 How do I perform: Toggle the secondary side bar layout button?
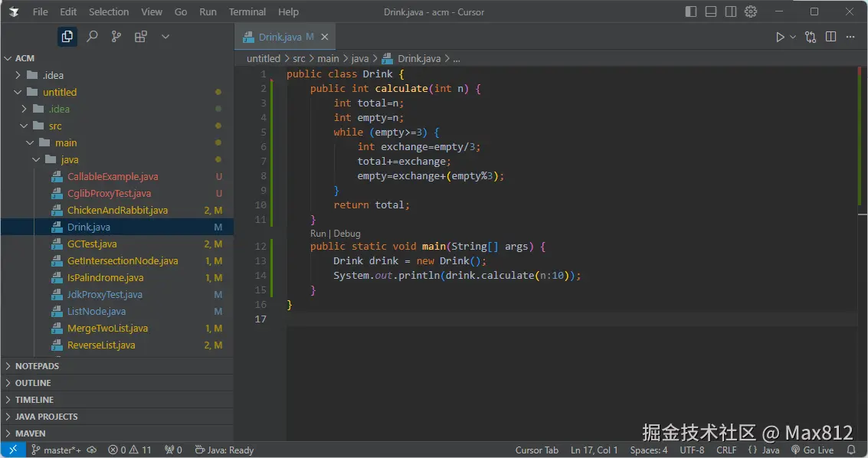point(731,11)
